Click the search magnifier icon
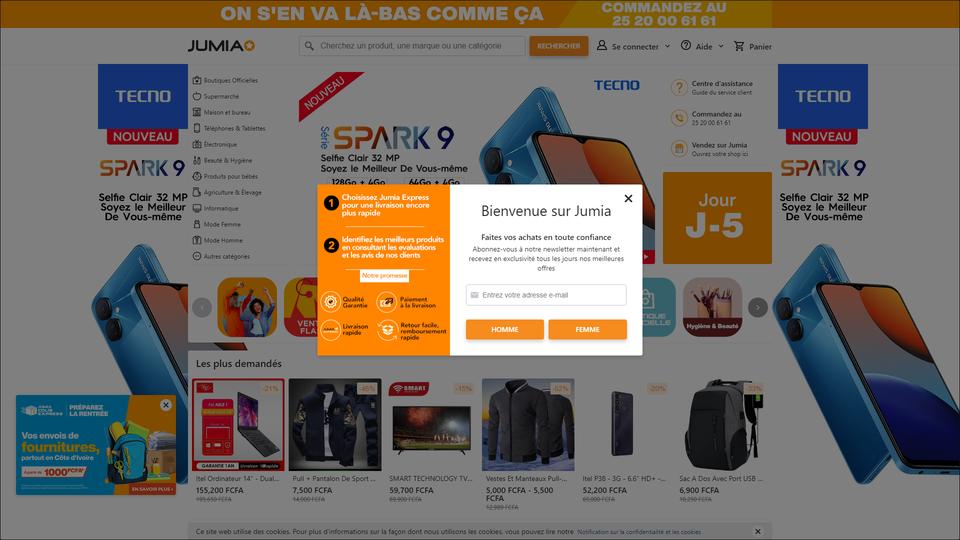Image resolution: width=960 pixels, height=540 pixels. click(x=309, y=46)
